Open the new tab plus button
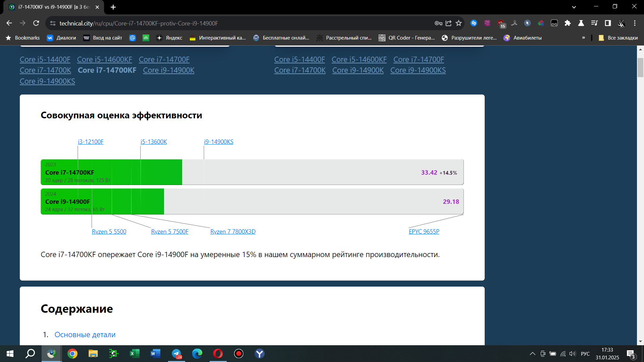Image resolution: width=644 pixels, height=362 pixels. [113, 7]
